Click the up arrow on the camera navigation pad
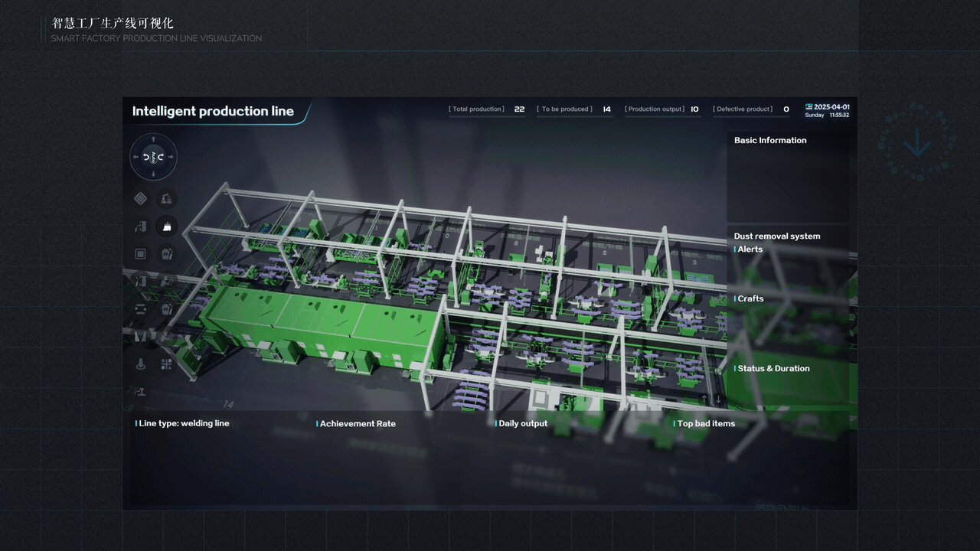980x551 pixels. tap(153, 139)
